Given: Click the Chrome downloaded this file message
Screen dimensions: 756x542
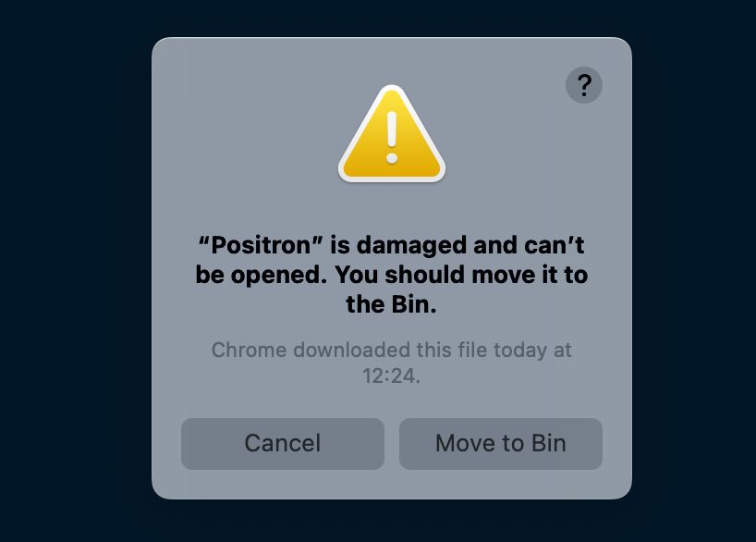Looking at the screenshot, I should (x=392, y=363).
